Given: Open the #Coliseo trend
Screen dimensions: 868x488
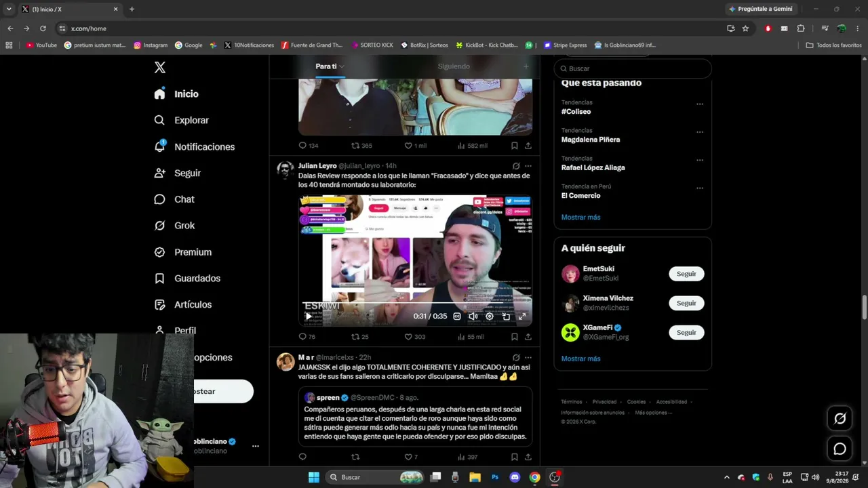Looking at the screenshot, I should (x=576, y=111).
